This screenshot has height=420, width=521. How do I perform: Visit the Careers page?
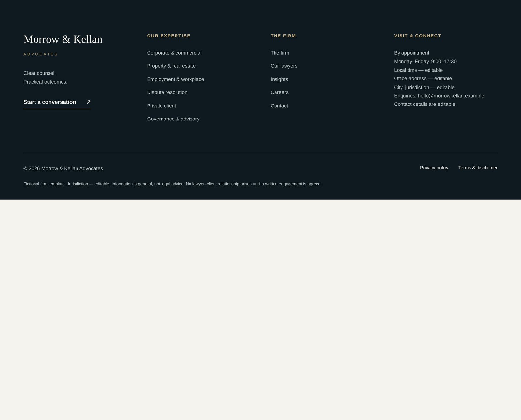pos(279,92)
